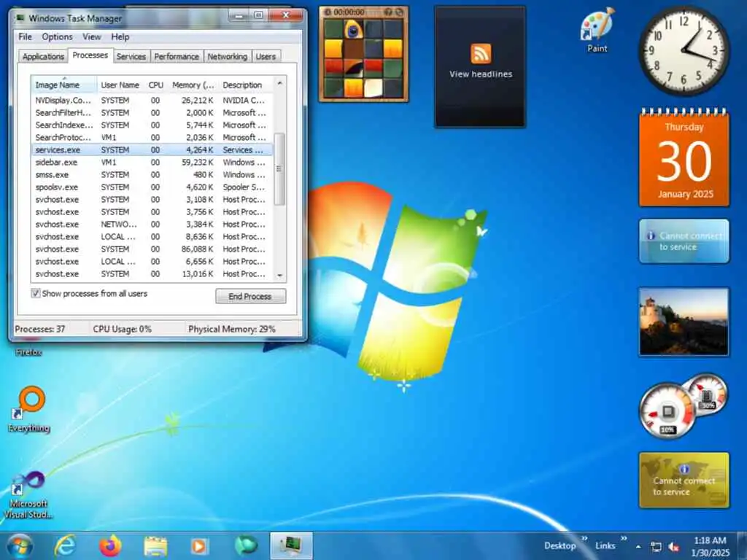Open the Options menu
Image resolution: width=747 pixels, height=560 pixels.
[57, 36]
